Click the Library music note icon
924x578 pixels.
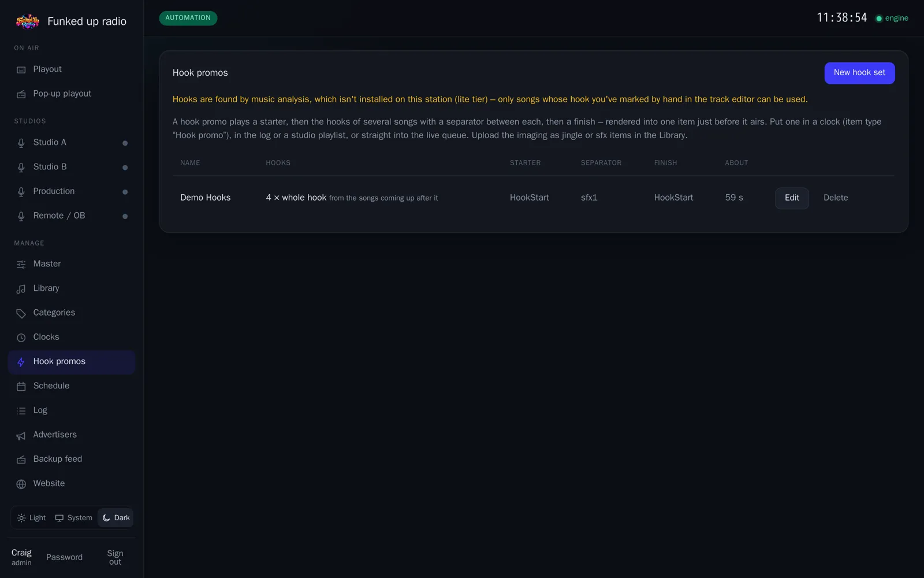[21, 288]
